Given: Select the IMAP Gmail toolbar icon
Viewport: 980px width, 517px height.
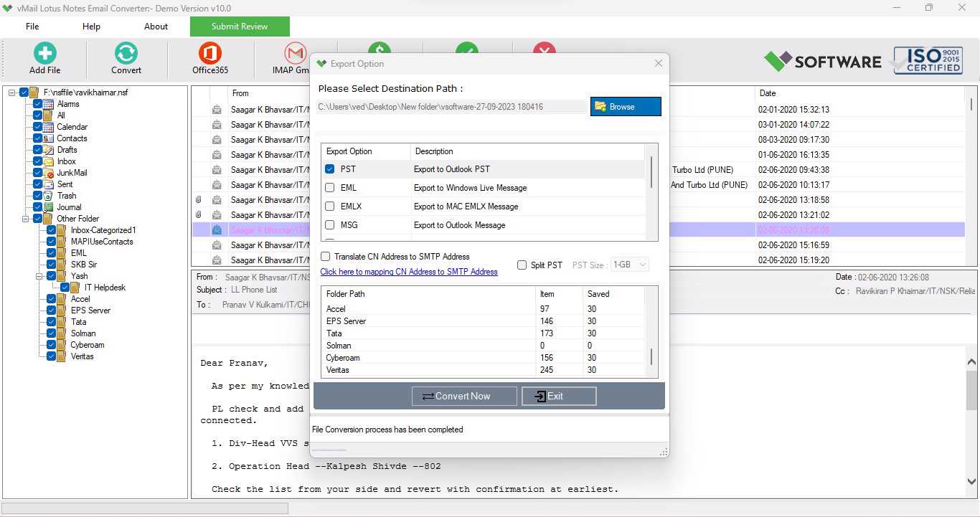Looking at the screenshot, I should click(295, 53).
